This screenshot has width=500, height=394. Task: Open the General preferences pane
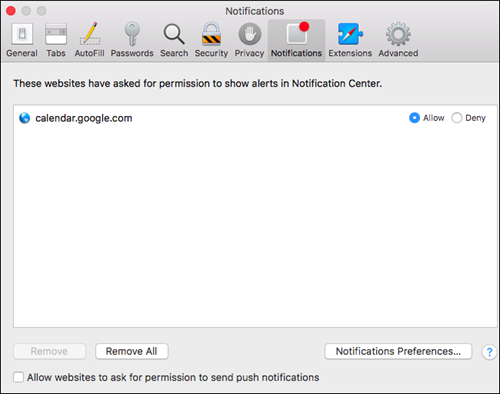[x=22, y=40]
